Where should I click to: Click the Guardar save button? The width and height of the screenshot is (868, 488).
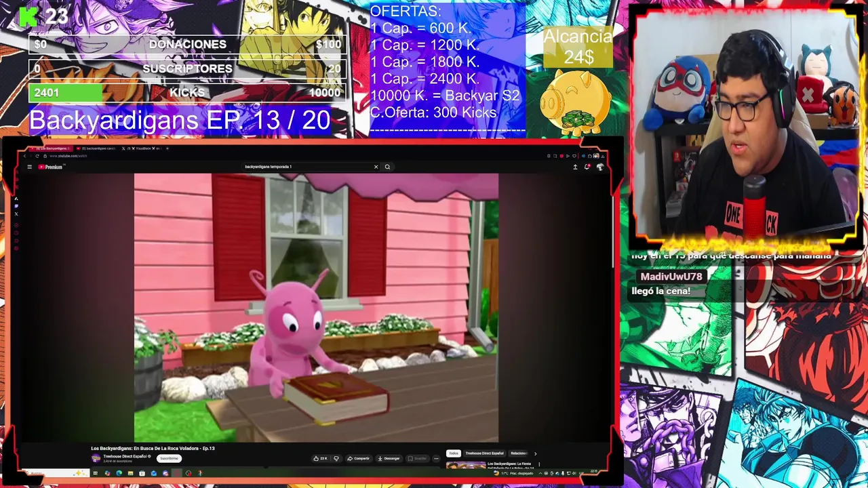click(x=417, y=458)
